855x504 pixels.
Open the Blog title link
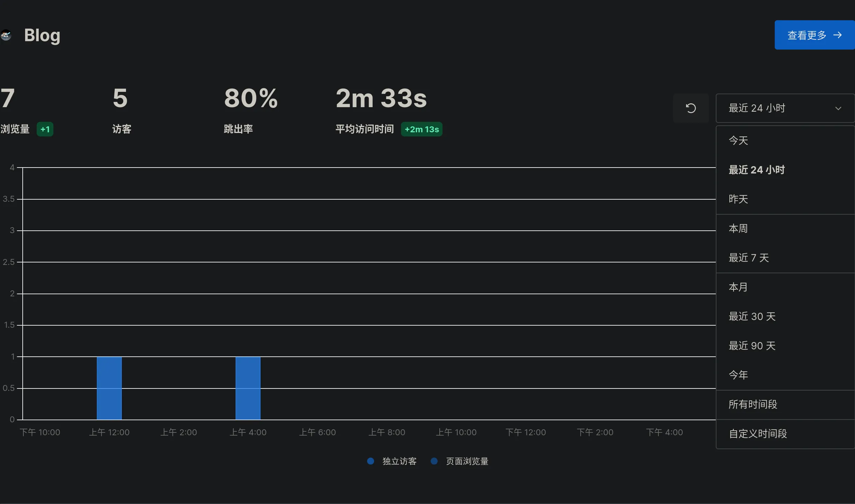point(42,35)
